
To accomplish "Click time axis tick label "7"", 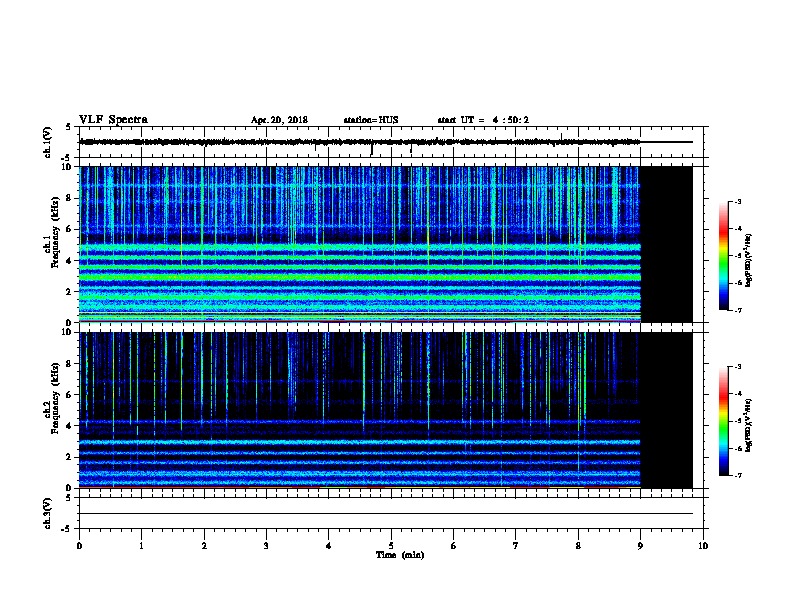I will coord(516,545).
